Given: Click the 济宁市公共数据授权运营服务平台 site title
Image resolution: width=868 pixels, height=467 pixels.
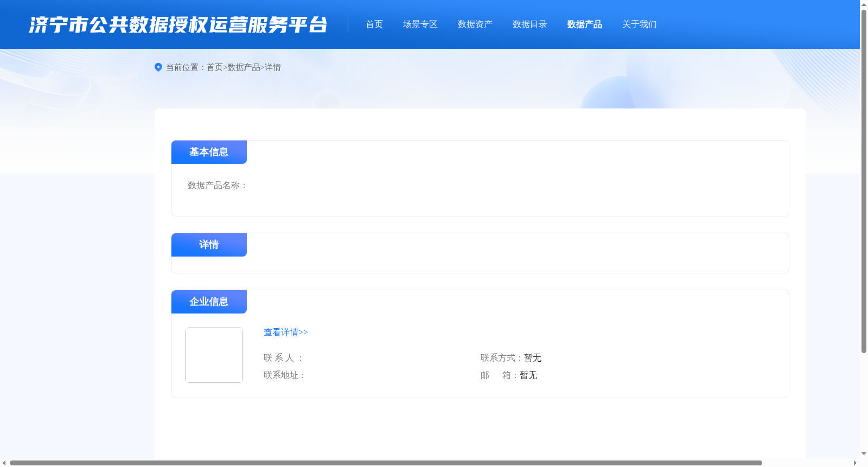Looking at the screenshot, I should coord(178,25).
